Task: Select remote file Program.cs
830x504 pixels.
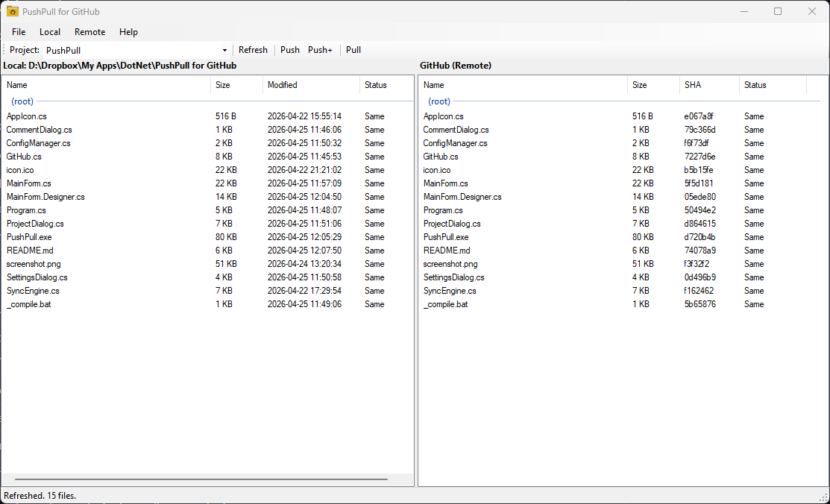Action: point(443,210)
